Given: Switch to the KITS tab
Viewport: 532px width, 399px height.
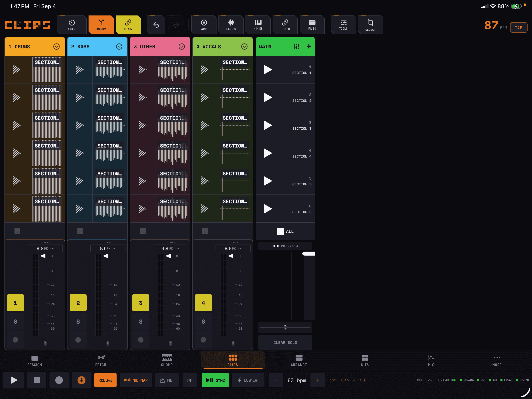Looking at the screenshot, I should click(x=365, y=360).
